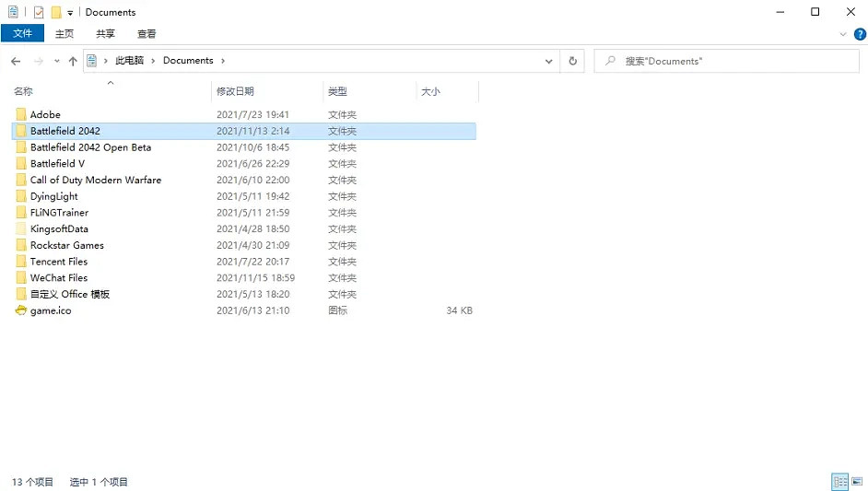Screen dimensions: 868x491
Task: Switch to the 主页 ribbon tab
Action: click(65, 34)
